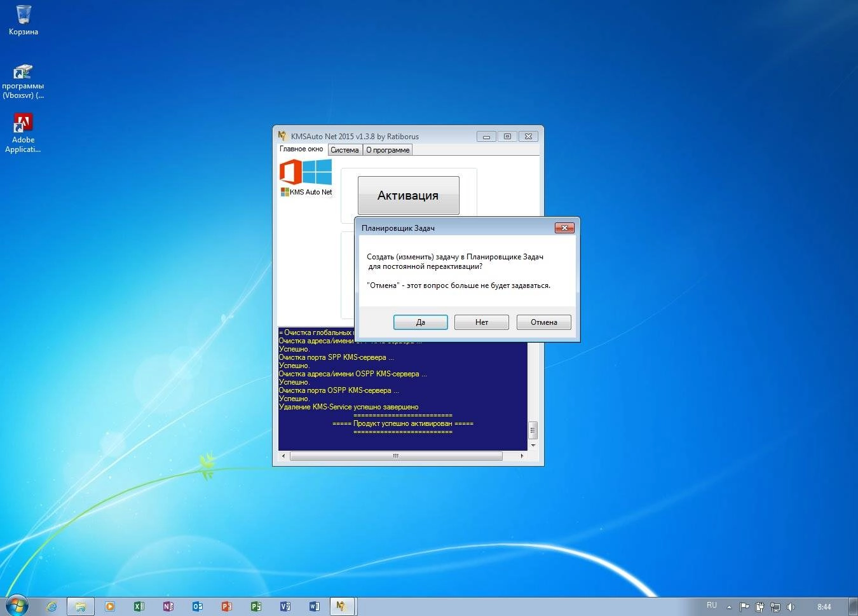The image size is (858, 616).
Task: Click the log scroll-left arrow
Action: coord(283,456)
